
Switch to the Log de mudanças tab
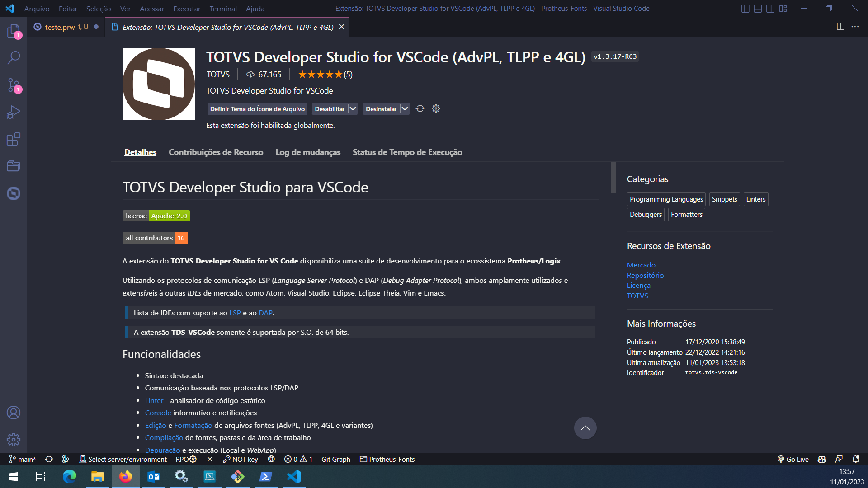[308, 152]
